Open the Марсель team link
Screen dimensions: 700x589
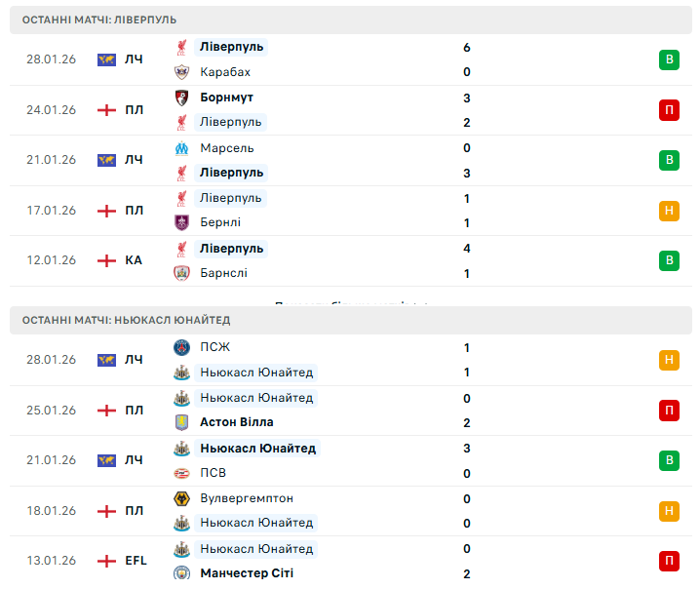pyautogui.click(x=226, y=148)
